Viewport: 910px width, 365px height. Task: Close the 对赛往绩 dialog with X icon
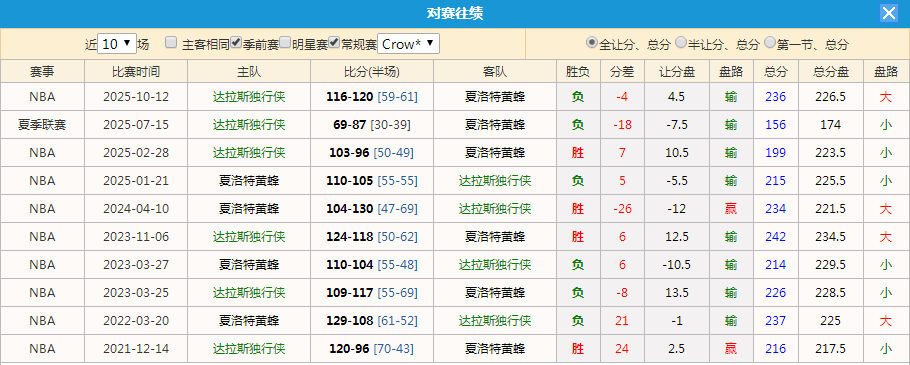[x=889, y=13]
